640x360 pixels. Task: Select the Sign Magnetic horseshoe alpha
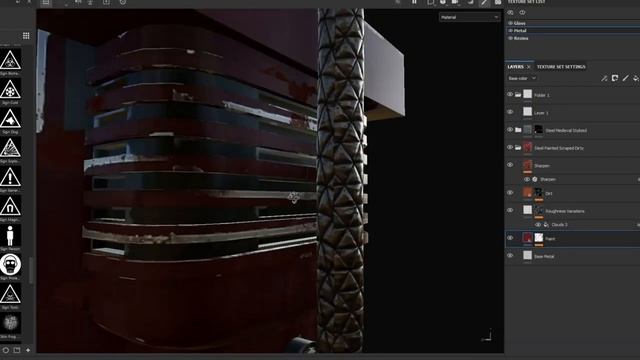pos(10,206)
